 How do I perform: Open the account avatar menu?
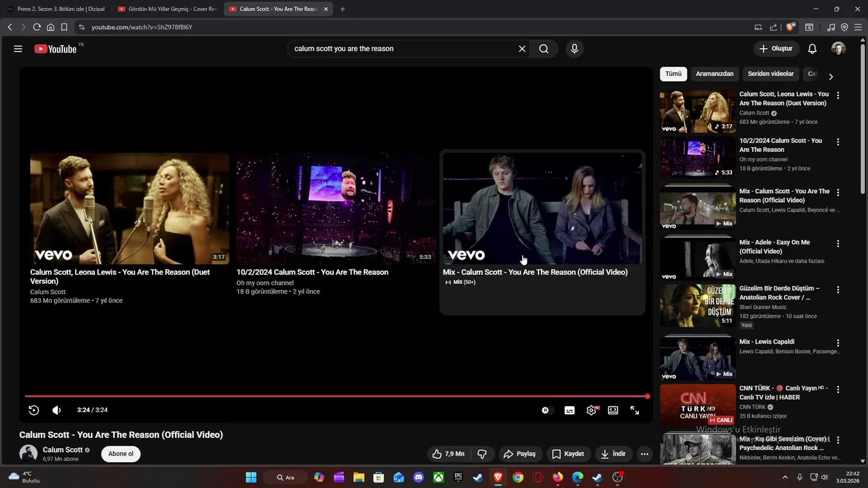point(838,49)
